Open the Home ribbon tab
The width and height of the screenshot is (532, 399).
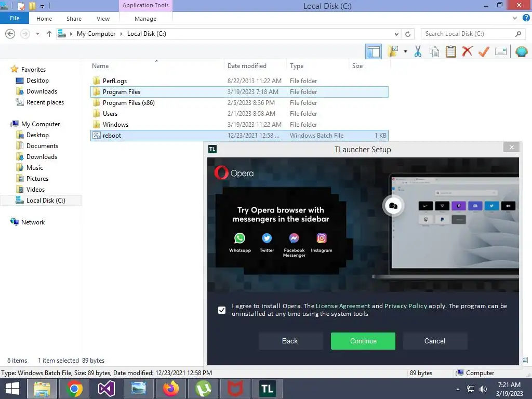[44, 19]
